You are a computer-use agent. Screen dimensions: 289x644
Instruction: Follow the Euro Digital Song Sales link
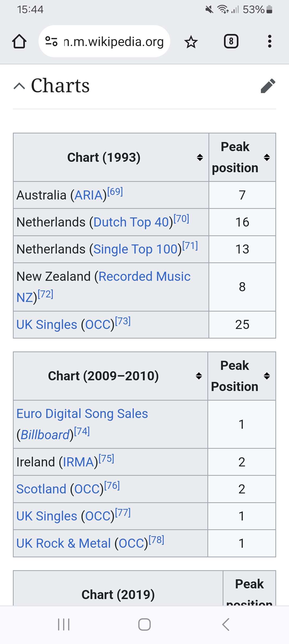[82, 414]
